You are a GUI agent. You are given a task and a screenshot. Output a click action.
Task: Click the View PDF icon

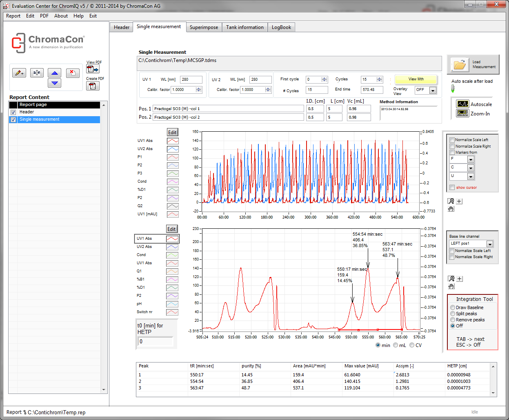93,69
